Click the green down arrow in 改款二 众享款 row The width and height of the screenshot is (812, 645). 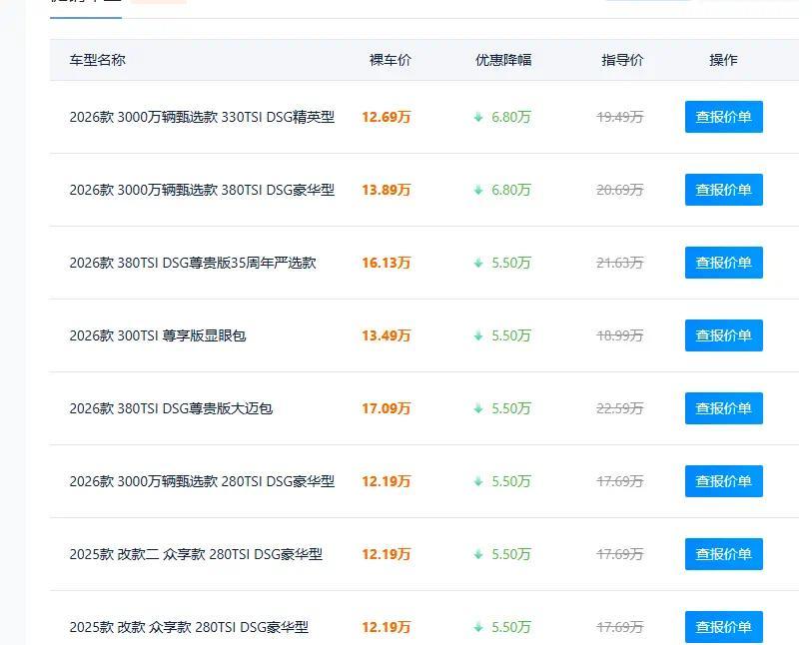click(478, 555)
